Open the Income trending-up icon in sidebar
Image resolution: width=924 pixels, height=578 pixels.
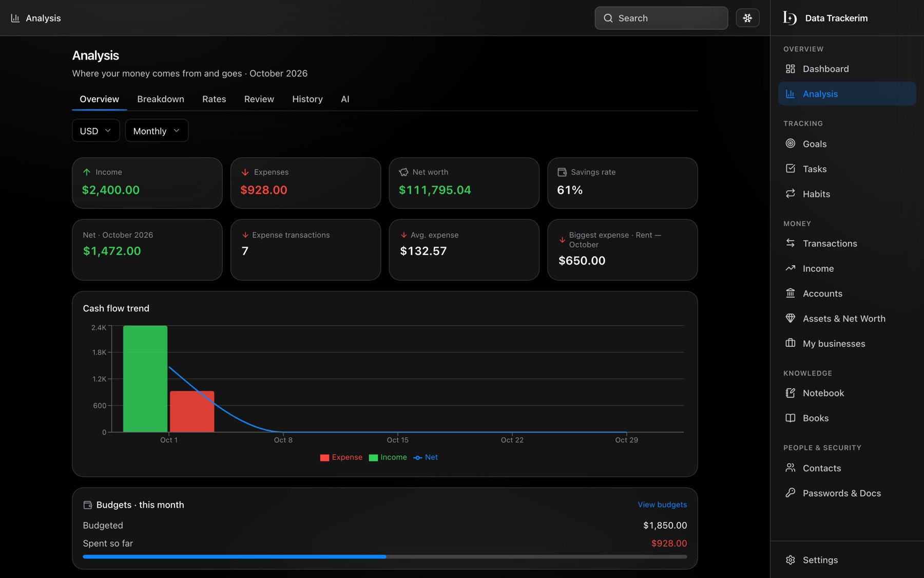click(x=790, y=268)
